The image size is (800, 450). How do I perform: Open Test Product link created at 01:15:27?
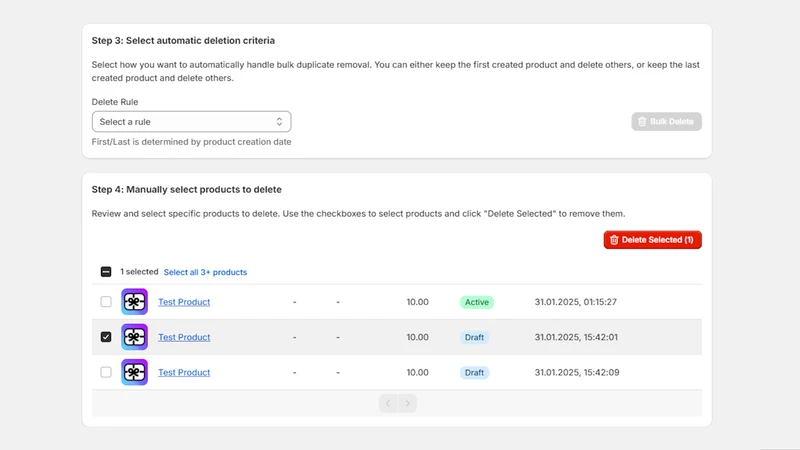click(184, 302)
